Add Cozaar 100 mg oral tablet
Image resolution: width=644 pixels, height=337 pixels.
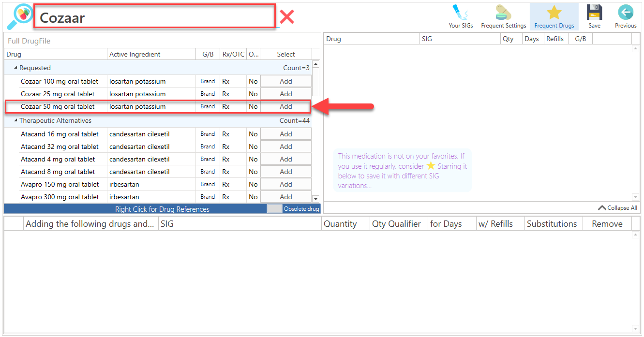tap(286, 81)
